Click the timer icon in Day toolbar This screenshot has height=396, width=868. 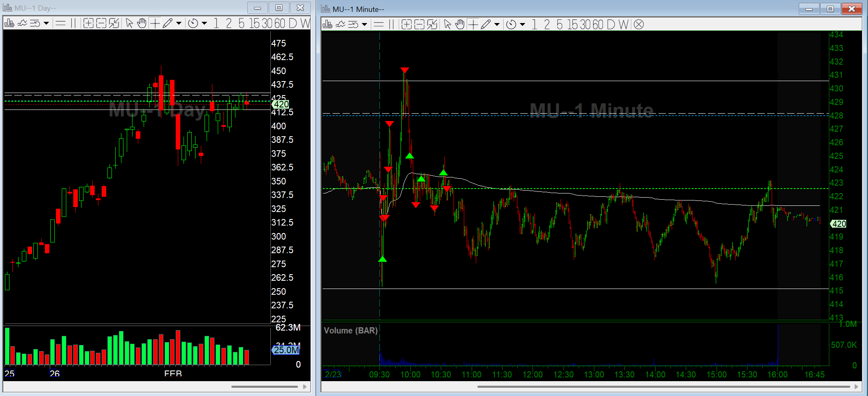[193, 23]
